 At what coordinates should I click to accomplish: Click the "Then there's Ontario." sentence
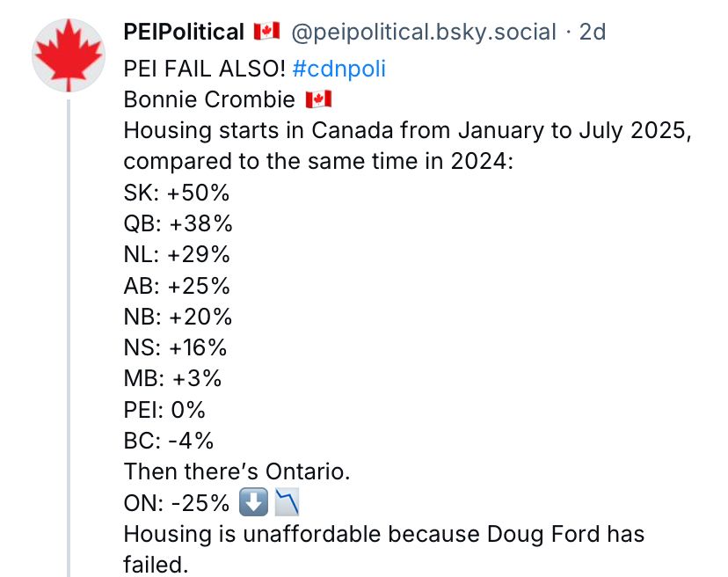click(237, 472)
